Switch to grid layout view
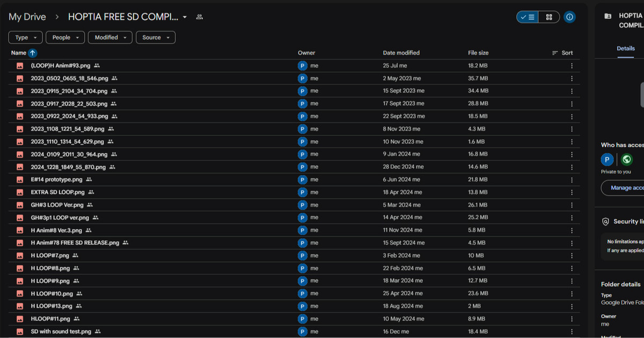 [549, 17]
